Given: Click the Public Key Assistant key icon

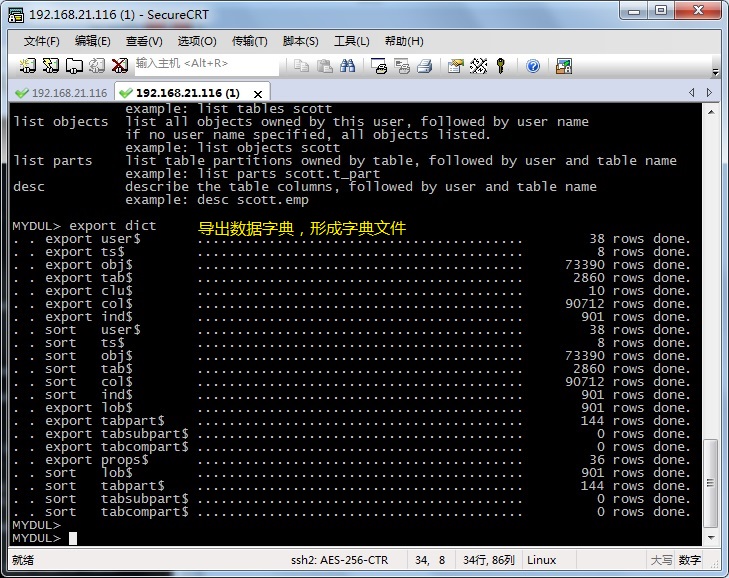Looking at the screenshot, I should click(x=501, y=66).
